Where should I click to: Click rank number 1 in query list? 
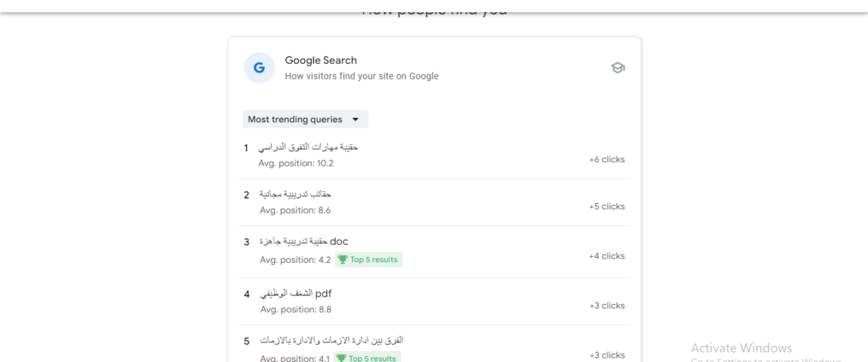coord(246,148)
